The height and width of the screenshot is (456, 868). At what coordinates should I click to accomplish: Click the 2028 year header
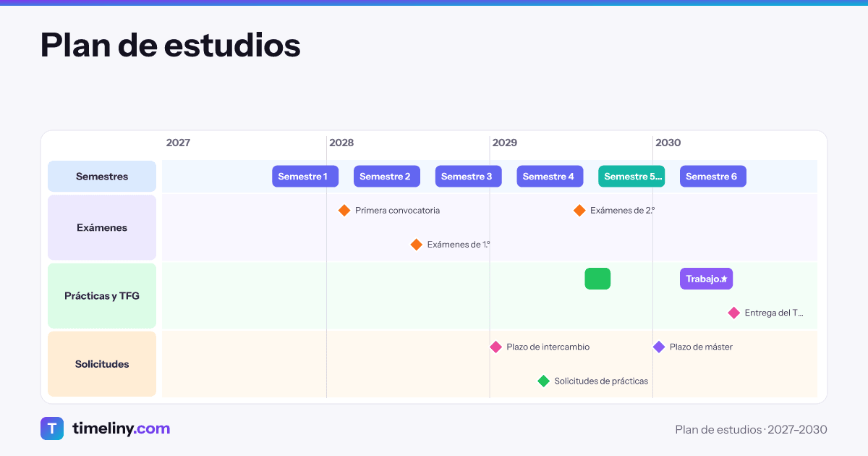click(341, 143)
